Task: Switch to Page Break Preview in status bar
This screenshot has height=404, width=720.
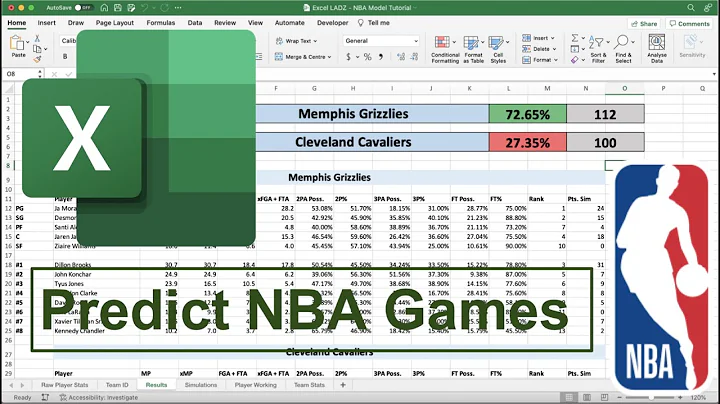Action: tap(604, 397)
